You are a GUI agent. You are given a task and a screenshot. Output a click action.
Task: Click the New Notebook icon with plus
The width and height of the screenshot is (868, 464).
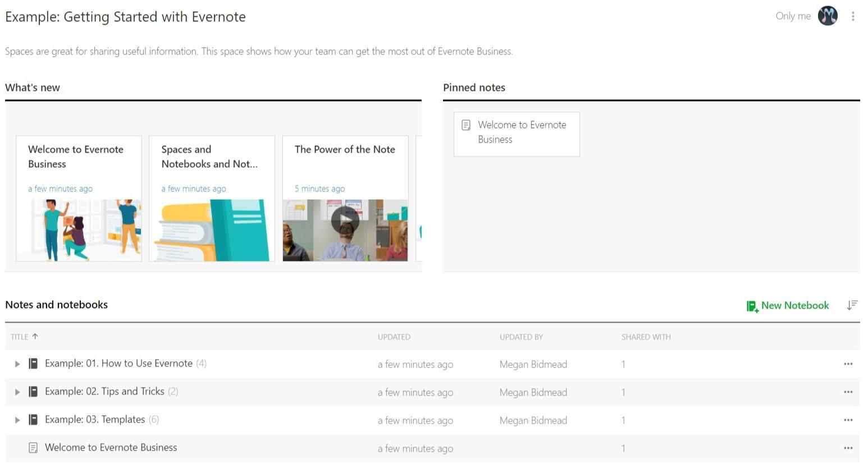(752, 306)
